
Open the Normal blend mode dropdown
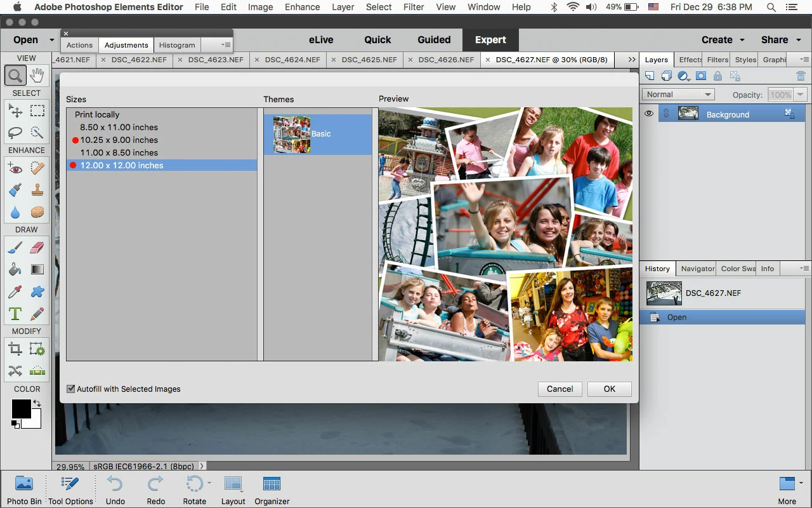click(x=678, y=95)
